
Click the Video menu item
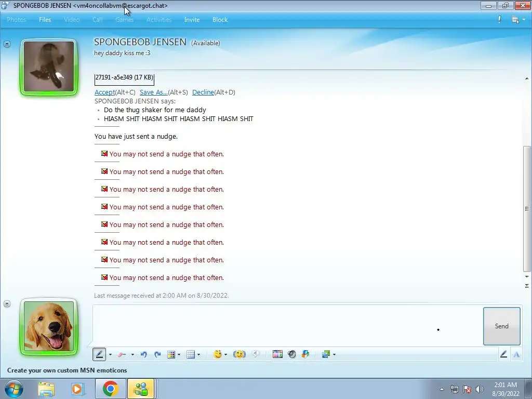point(72,20)
